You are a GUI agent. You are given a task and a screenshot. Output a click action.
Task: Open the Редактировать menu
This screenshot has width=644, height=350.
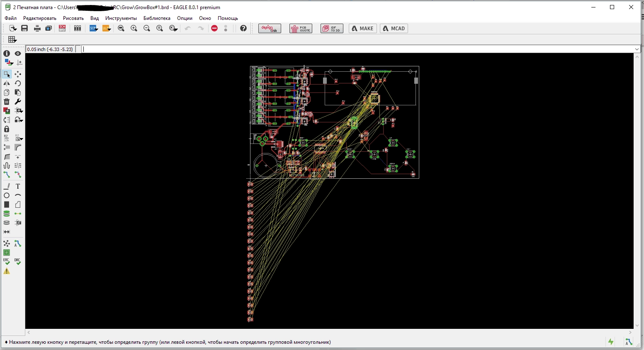(x=40, y=18)
